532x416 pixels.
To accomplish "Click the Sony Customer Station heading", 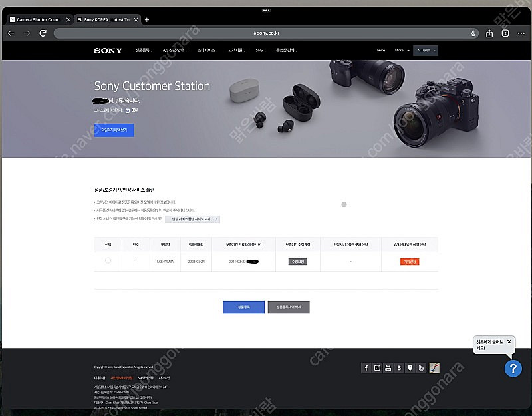I will [x=152, y=86].
